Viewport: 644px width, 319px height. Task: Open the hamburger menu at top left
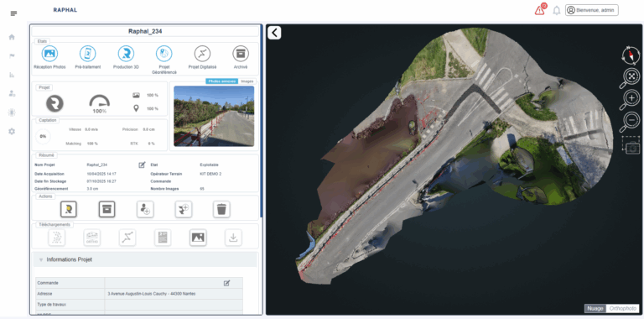[13, 13]
